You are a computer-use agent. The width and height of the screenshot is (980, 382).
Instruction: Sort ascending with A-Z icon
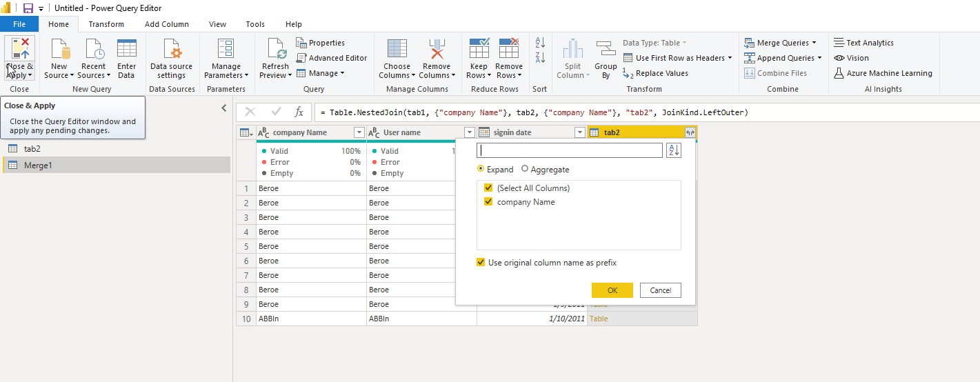[x=540, y=43]
